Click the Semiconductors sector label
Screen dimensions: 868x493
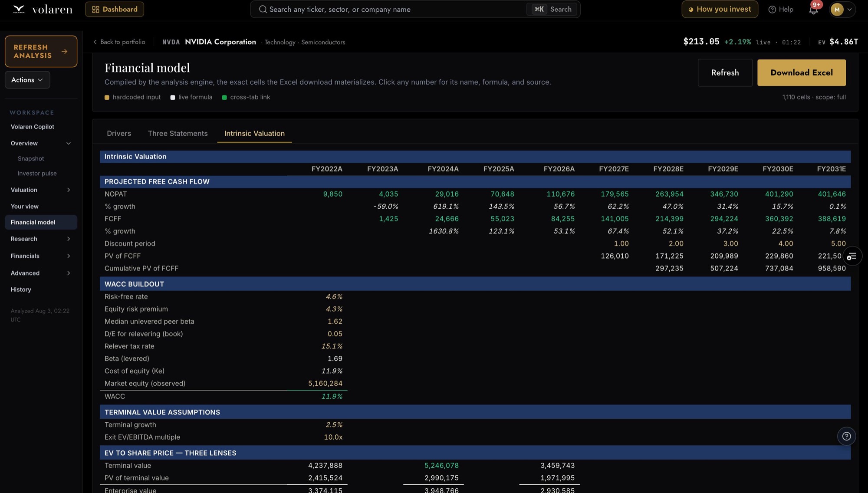[x=323, y=42]
